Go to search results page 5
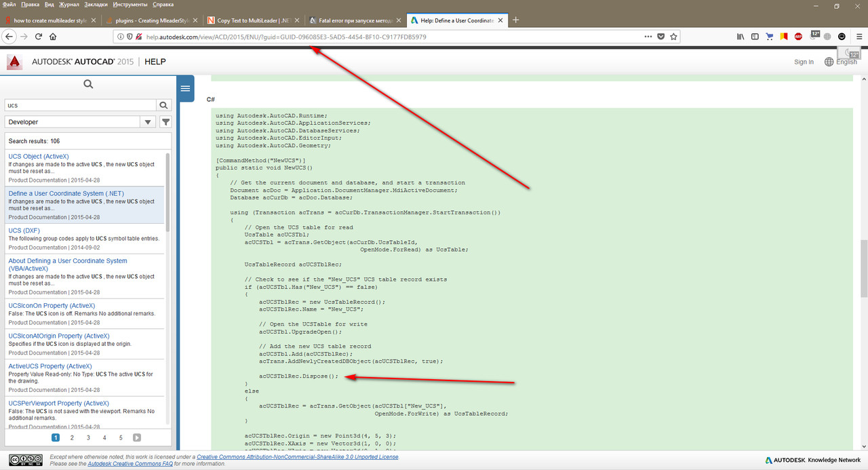The image size is (868, 470). tap(121, 438)
